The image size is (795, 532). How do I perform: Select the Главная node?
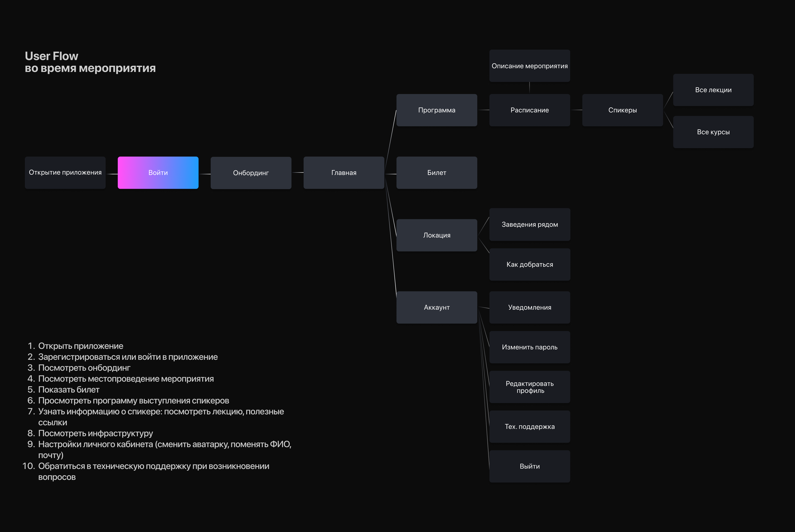[344, 173]
